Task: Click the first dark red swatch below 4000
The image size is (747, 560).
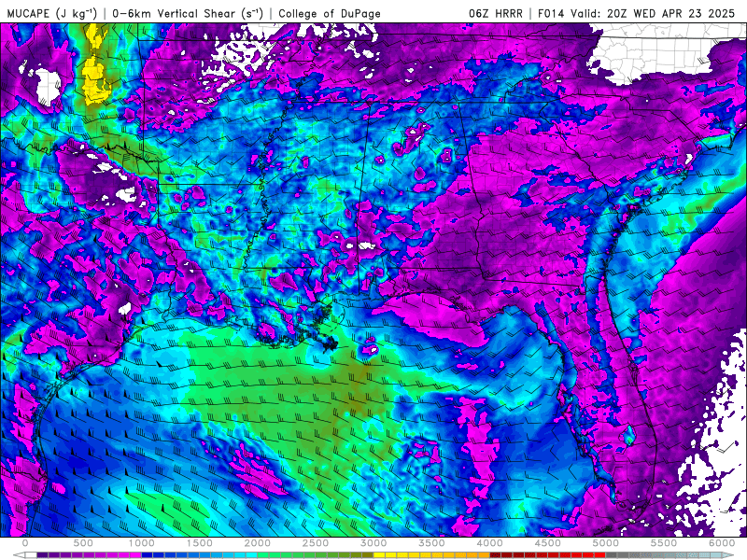Action: [x=496, y=554]
